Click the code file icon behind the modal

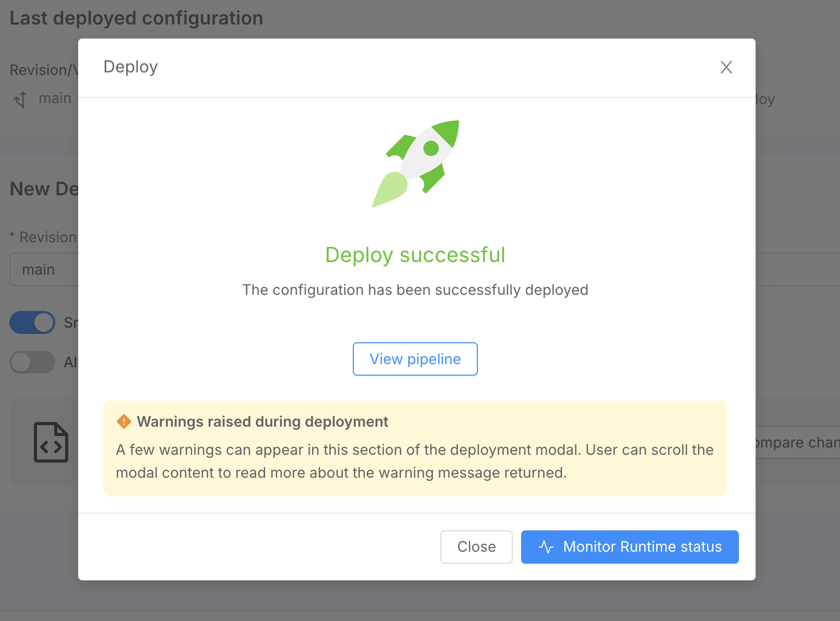51,442
